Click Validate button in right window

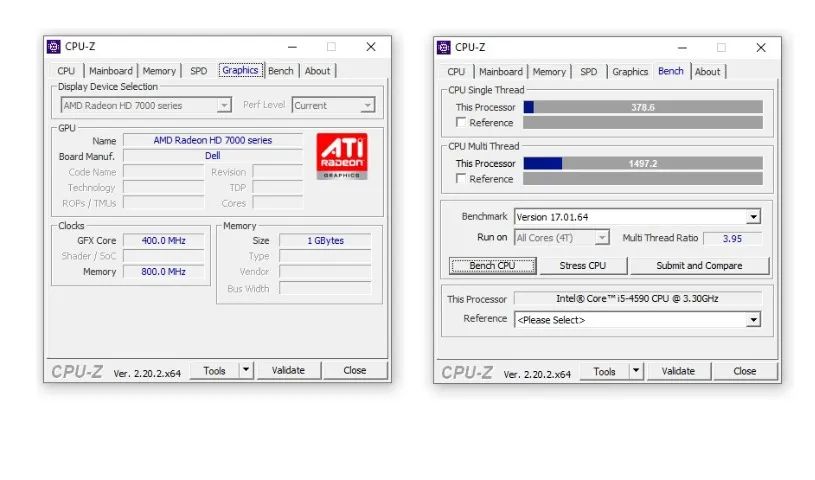(x=678, y=371)
